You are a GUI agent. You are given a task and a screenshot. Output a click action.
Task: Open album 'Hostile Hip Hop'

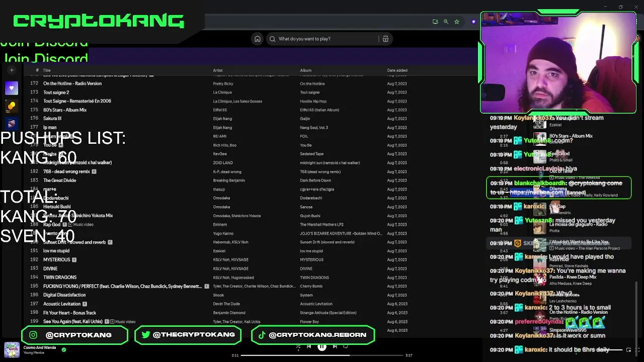pyautogui.click(x=313, y=101)
